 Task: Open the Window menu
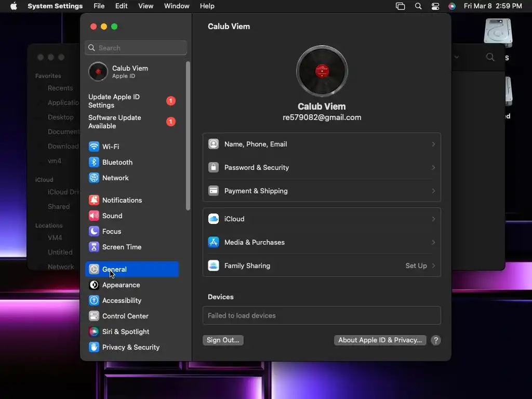pyautogui.click(x=177, y=6)
